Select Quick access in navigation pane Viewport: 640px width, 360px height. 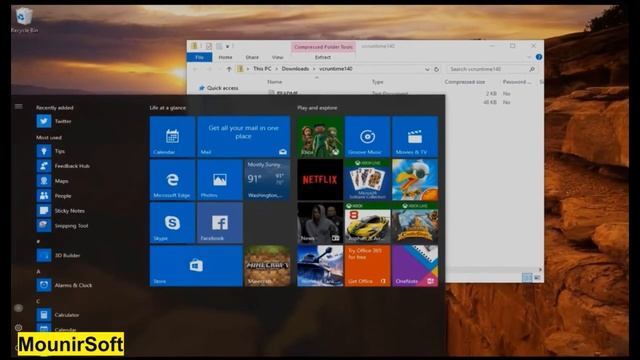click(x=222, y=88)
